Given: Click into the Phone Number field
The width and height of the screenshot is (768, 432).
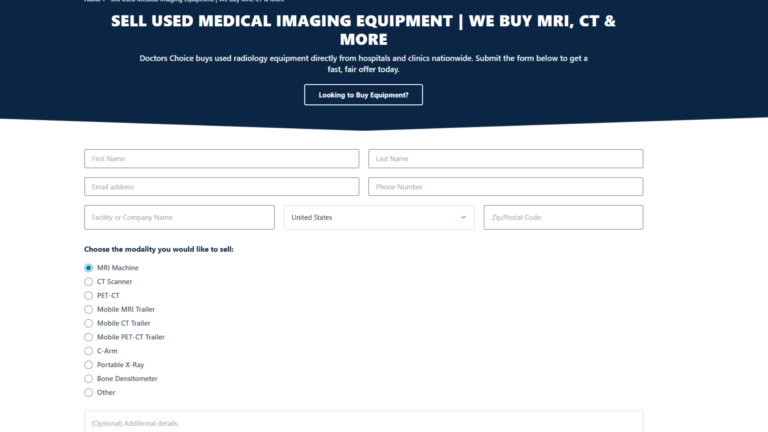Looking at the screenshot, I should (x=505, y=187).
